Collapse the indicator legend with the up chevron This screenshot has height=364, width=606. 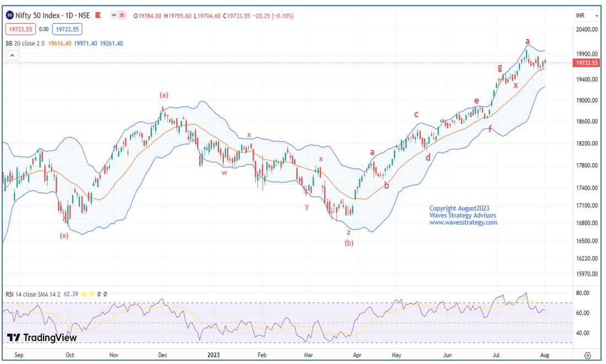pyautogui.click(x=12, y=56)
